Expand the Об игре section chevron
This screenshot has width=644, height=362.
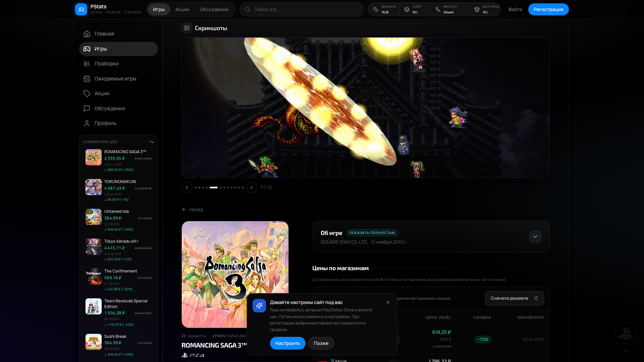coord(535,237)
